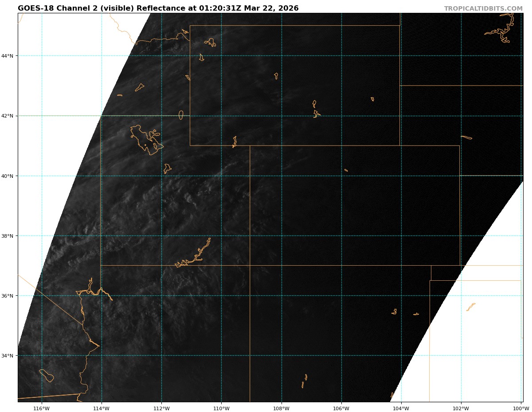Click the GOES-18 Channel 2 title text
The height and width of the screenshot is (412, 532).
158,8
